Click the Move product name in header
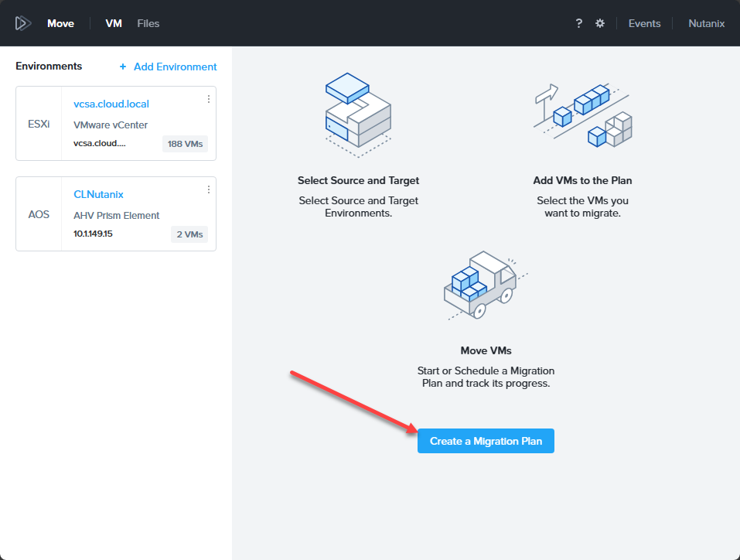The image size is (740, 560). click(60, 23)
